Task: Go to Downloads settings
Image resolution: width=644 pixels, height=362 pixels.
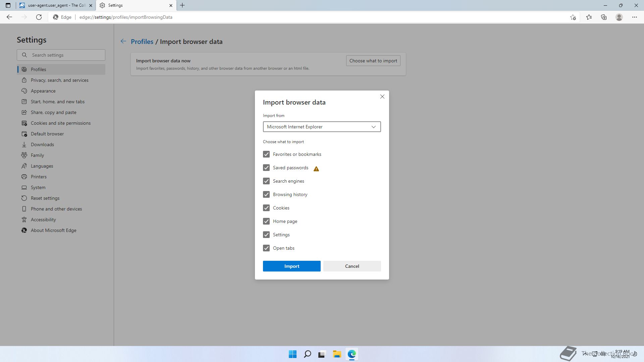Action: (61, 144)
